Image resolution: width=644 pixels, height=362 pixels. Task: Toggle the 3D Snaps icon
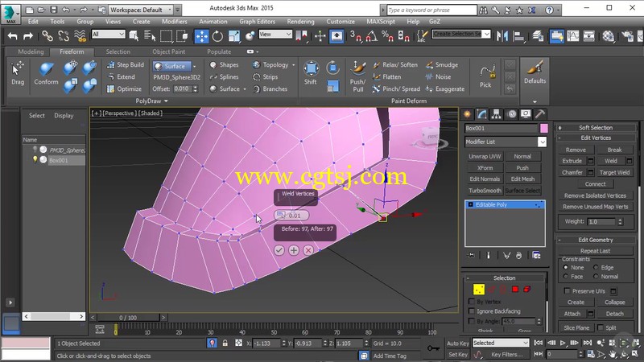[x=356, y=36]
